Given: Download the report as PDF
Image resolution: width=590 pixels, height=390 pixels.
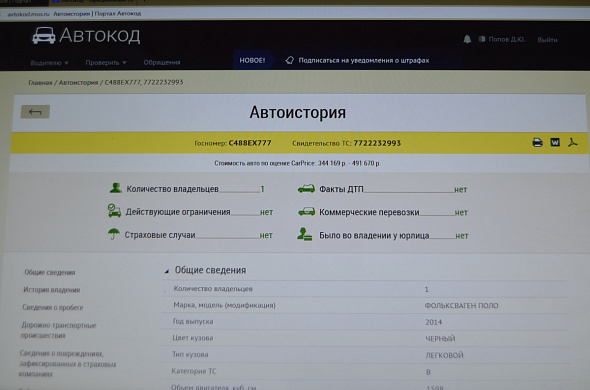Looking at the screenshot, I should tap(572, 142).
